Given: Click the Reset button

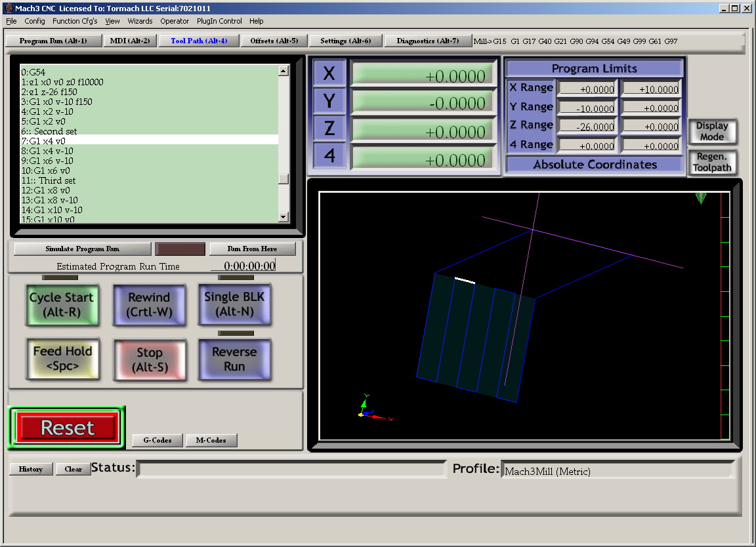Looking at the screenshot, I should pos(66,428).
